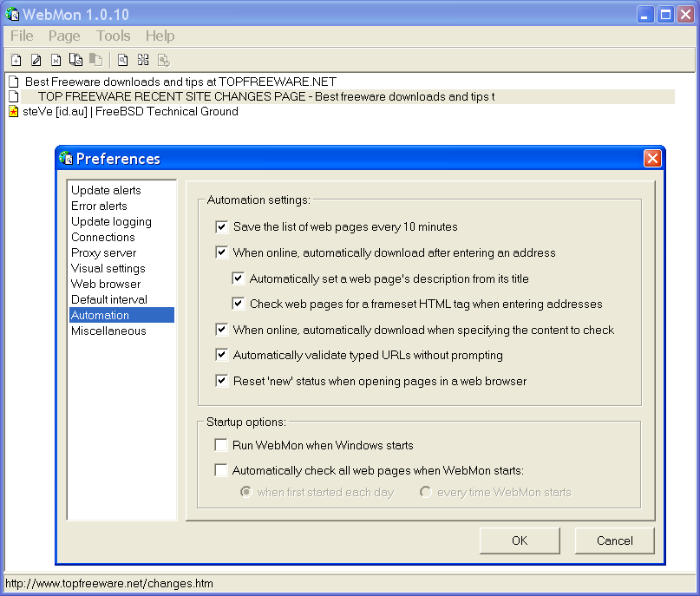Toggle download when specifying content to check
The image size is (700, 596).
click(x=221, y=330)
